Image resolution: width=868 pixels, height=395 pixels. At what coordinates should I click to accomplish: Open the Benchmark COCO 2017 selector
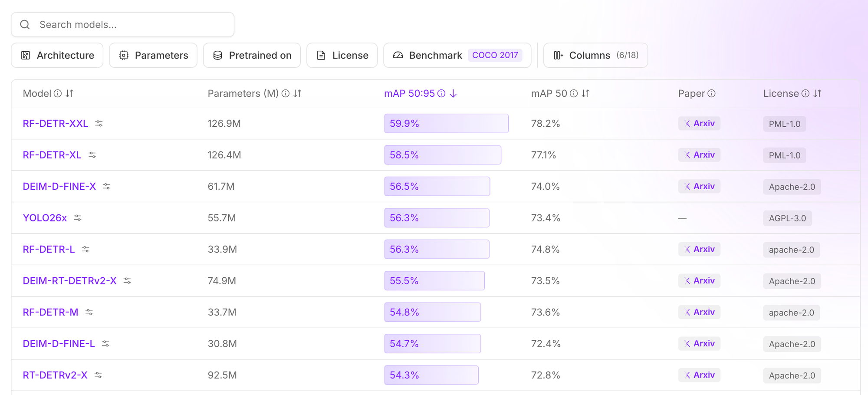(457, 55)
